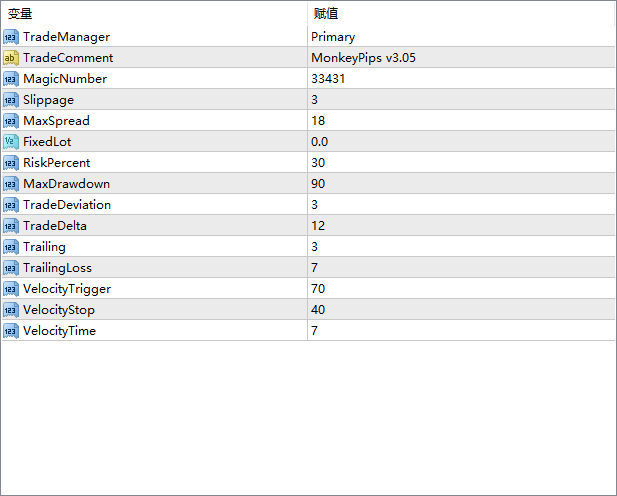617x496 pixels.
Task: Click the Slippage integer type icon
Action: [11, 100]
